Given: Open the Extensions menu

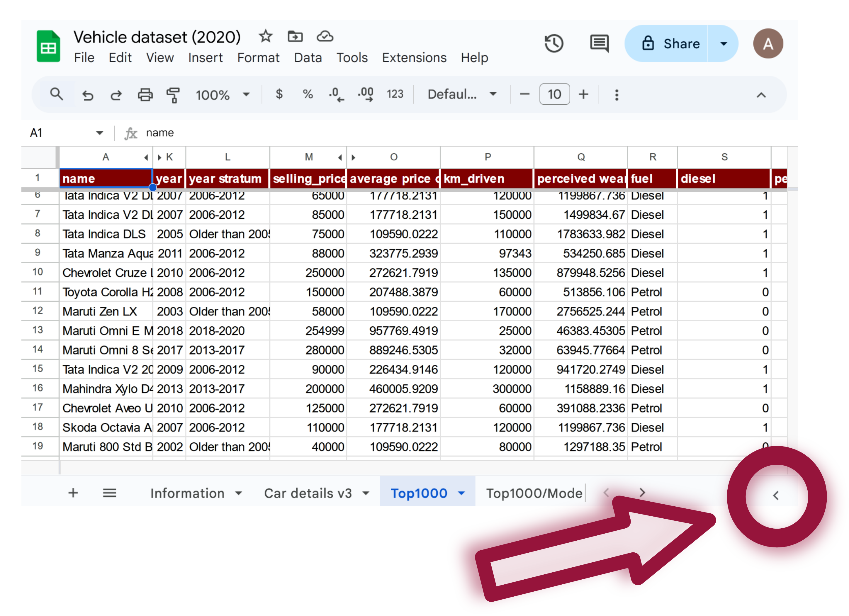Looking at the screenshot, I should 414,58.
